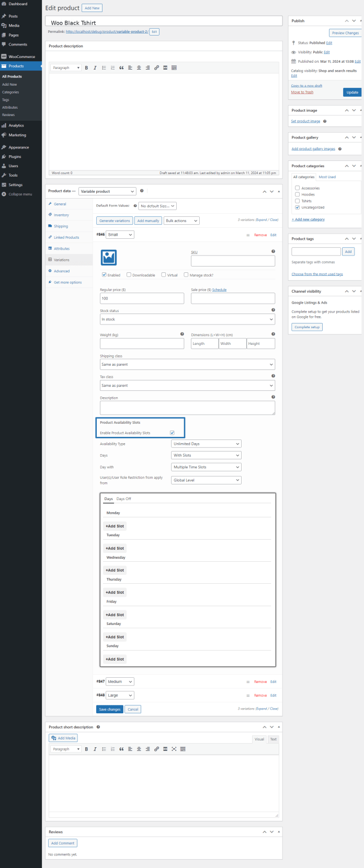This screenshot has height=868, width=364.
Task: Click the Save changes button
Action: coord(110,709)
